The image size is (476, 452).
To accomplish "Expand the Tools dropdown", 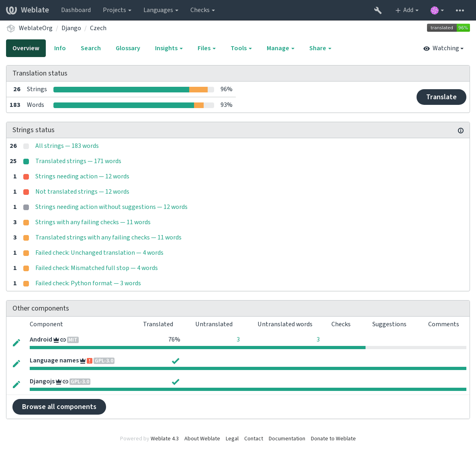I will pos(241,48).
